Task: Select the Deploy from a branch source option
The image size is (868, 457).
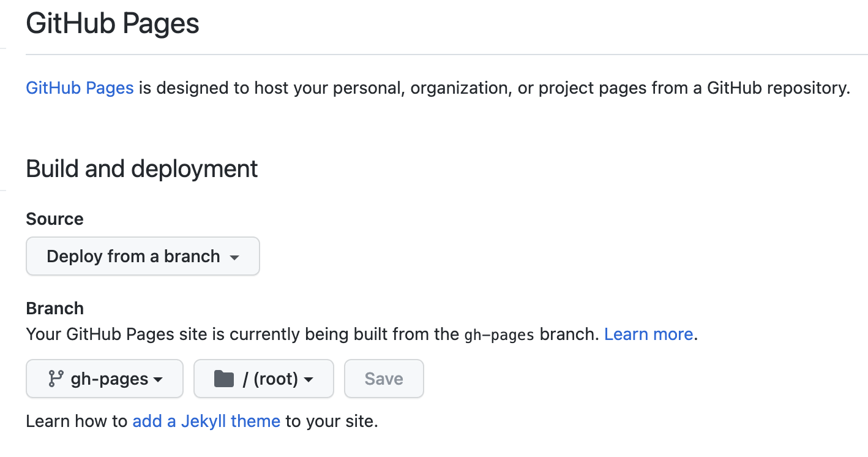Action: click(x=142, y=256)
